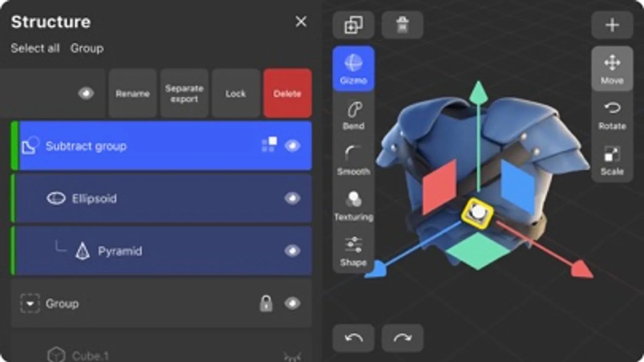This screenshot has width=644, height=362.
Task: Click the duplicate object icon
Action: (353, 25)
